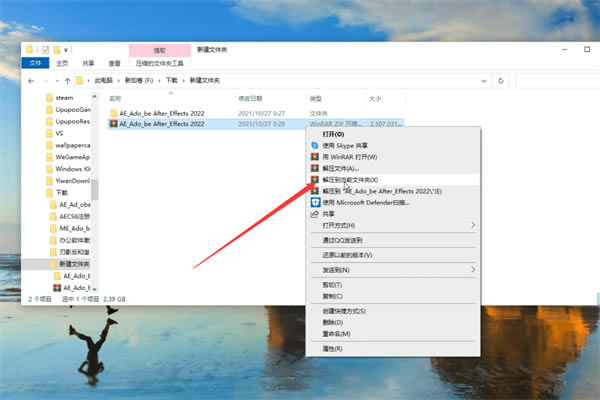
Task: Click WinRAR icon next to 解压文件(A)...
Action: point(315,168)
